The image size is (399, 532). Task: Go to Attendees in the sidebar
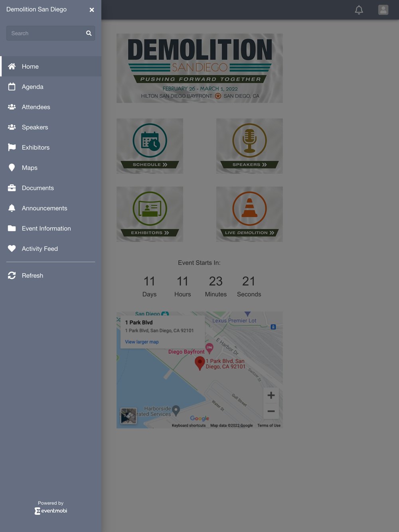(51, 107)
